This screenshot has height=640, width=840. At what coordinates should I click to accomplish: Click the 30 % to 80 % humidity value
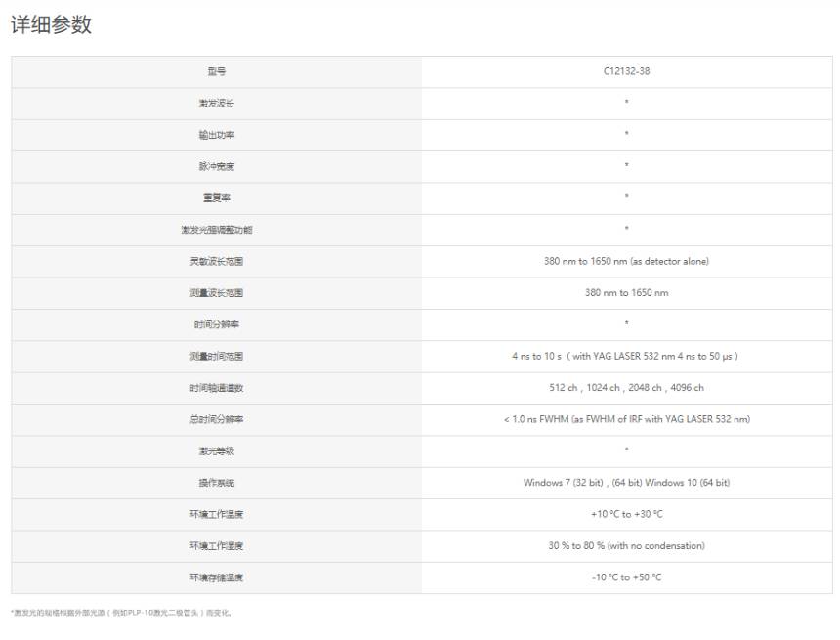click(x=626, y=545)
